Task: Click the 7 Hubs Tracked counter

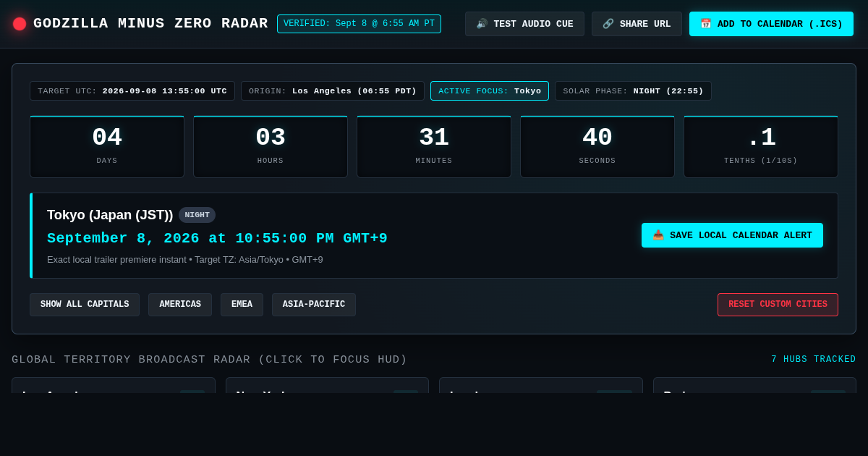Action: point(814,360)
